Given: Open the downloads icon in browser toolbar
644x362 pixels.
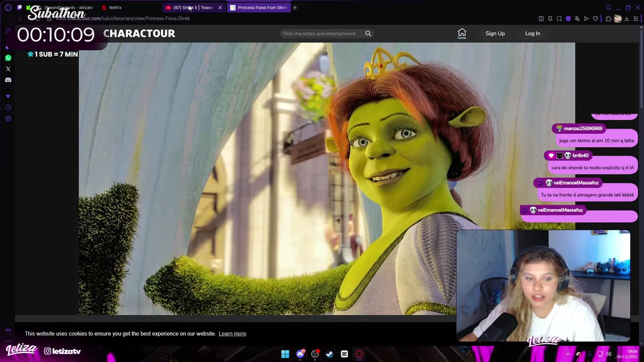Looking at the screenshot, I should [626, 19].
